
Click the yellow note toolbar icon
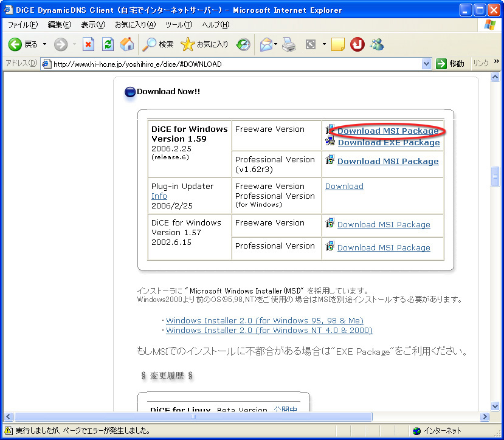click(337, 44)
